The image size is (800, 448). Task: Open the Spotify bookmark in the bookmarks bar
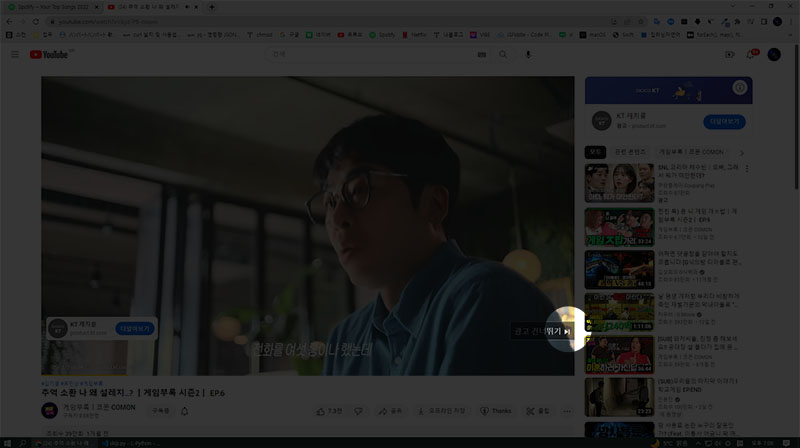[x=382, y=35]
